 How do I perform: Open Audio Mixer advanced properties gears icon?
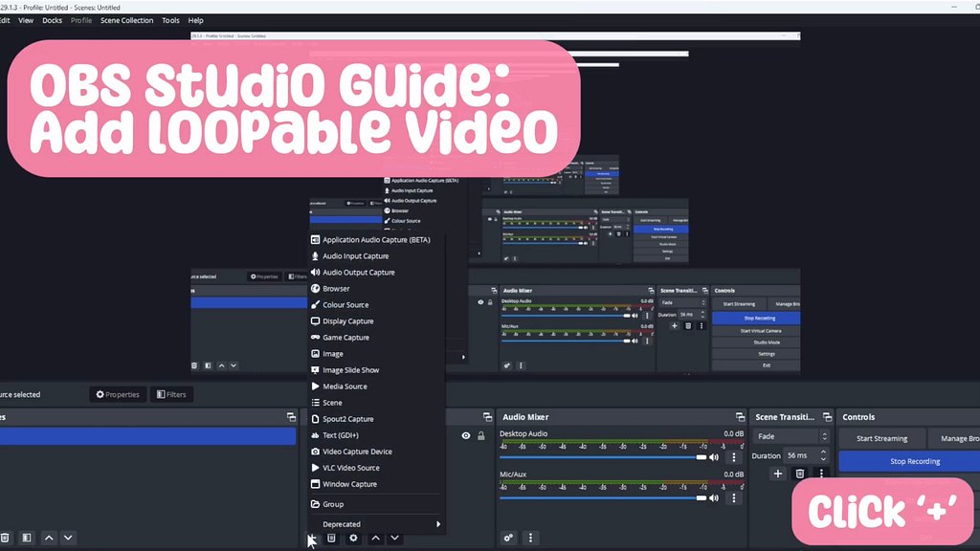[509, 539]
